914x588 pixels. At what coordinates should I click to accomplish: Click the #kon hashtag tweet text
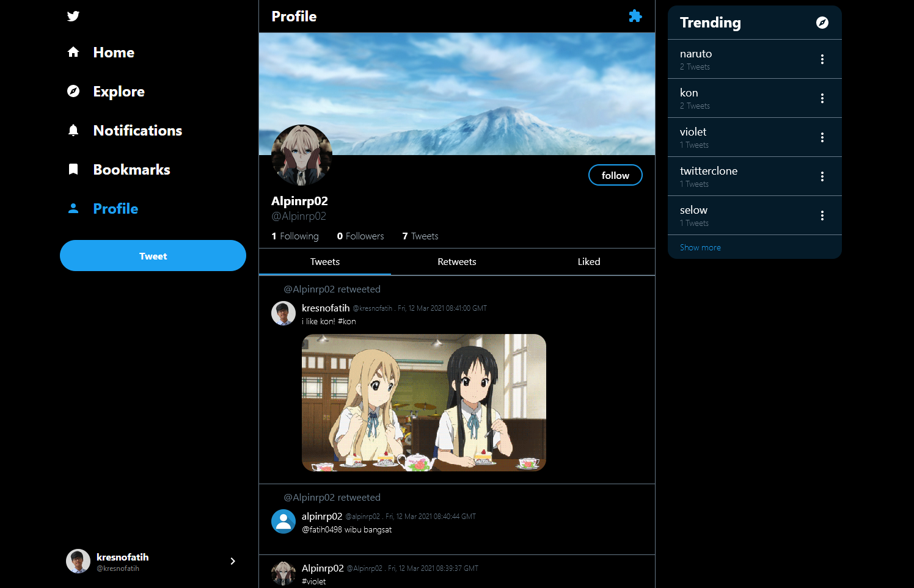329,322
